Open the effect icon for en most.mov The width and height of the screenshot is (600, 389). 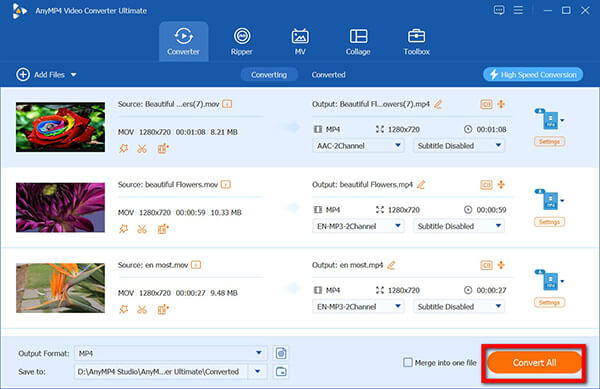pyautogui.click(x=124, y=309)
